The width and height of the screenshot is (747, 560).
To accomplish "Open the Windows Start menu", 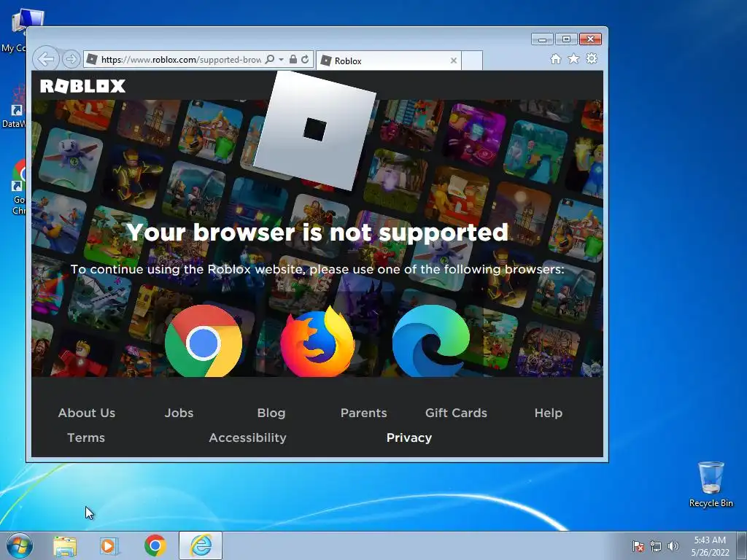I will [x=20, y=545].
